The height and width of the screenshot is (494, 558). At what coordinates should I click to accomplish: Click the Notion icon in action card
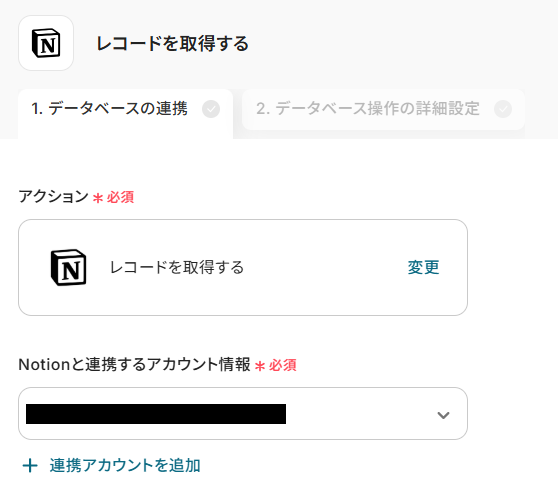[68, 267]
